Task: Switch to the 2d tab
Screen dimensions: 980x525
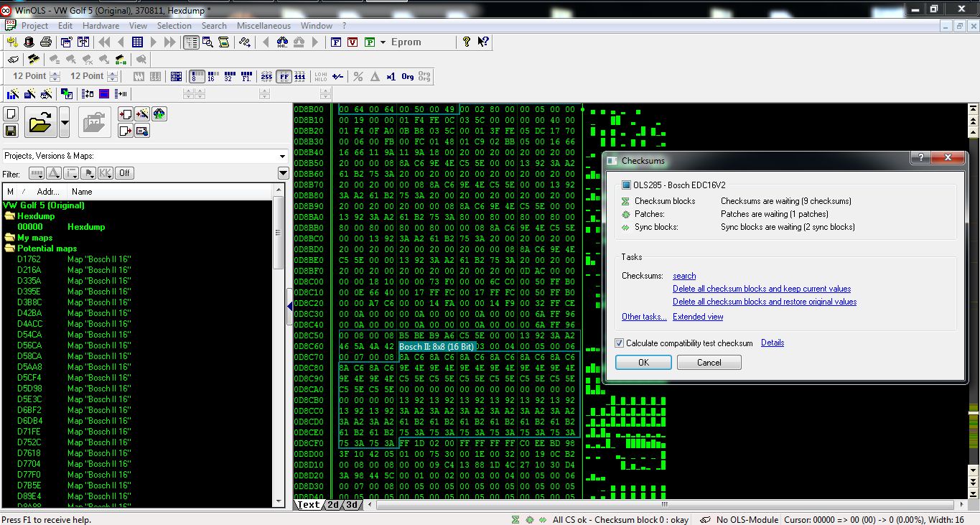Action: (333, 505)
